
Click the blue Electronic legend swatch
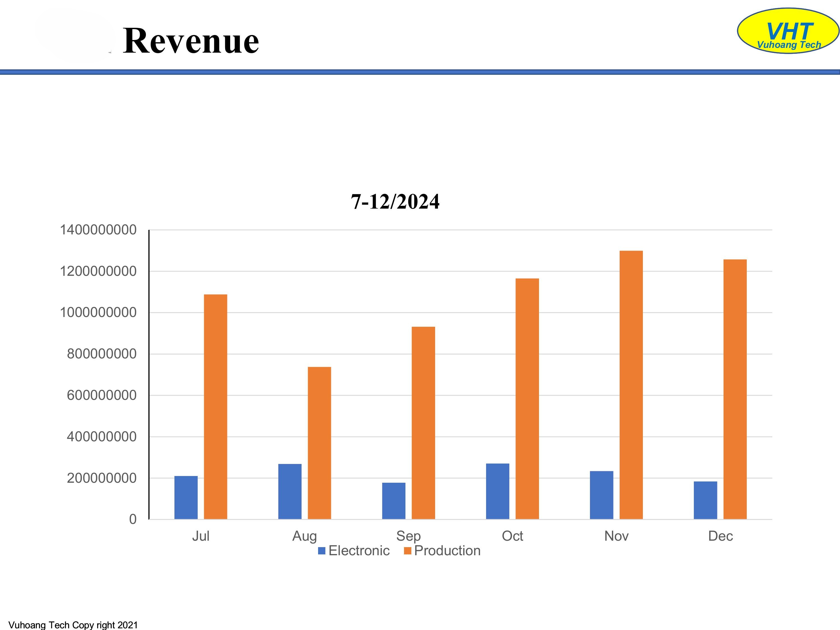coord(322,551)
